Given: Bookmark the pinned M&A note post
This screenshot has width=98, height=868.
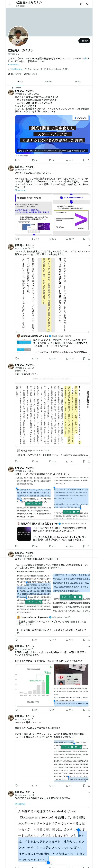Looking at the screenshot, I should coord(84,160).
